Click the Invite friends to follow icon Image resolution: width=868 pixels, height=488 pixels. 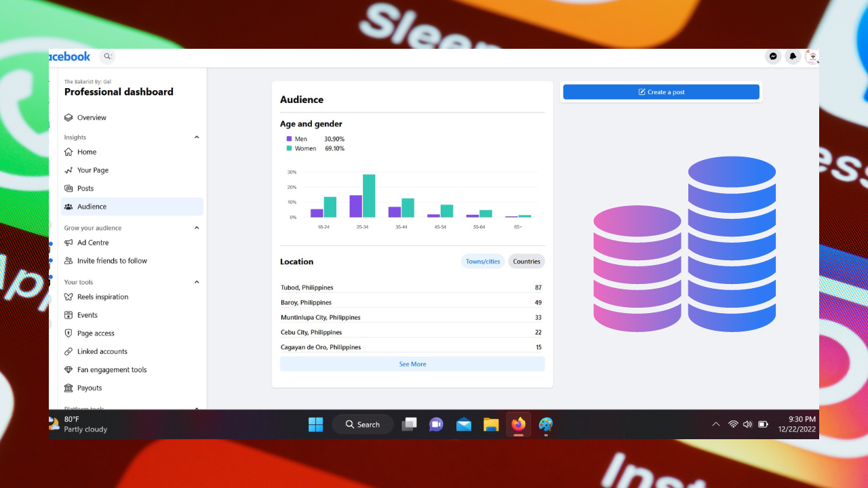(68, 261)
